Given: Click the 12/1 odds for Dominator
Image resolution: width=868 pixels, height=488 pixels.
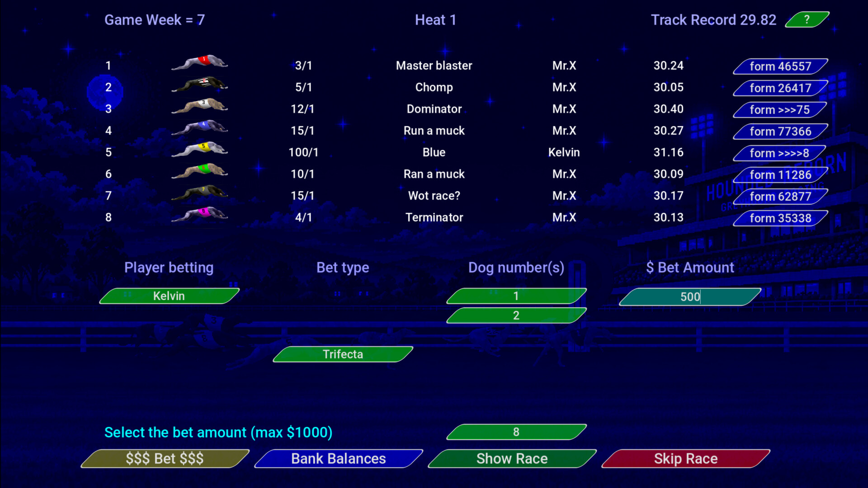Looking at the screenshot, I should (x=302, y=109).
